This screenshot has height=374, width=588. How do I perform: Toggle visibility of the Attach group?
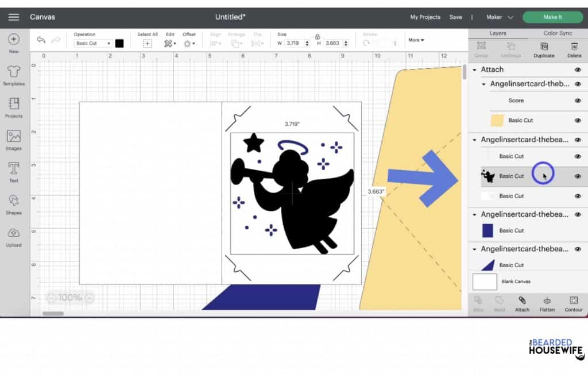578,69
